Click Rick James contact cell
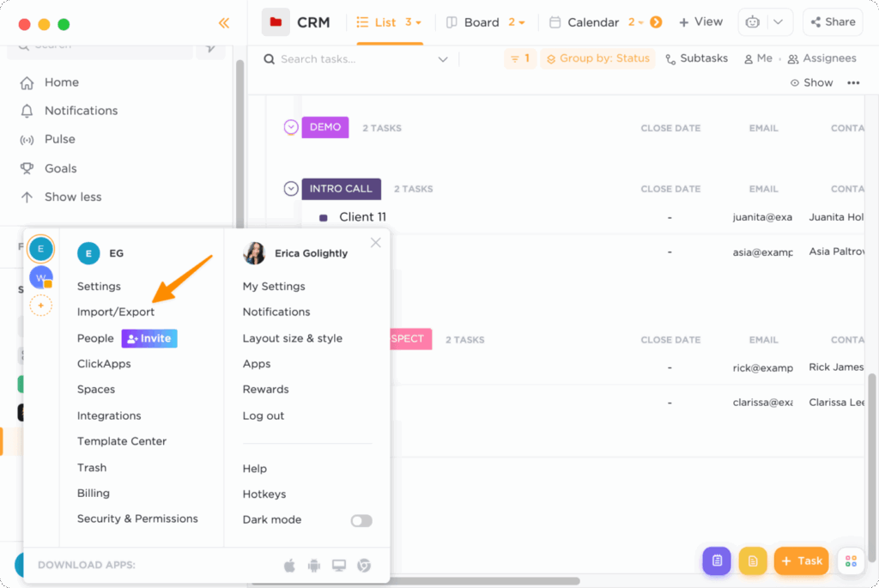 836,367
